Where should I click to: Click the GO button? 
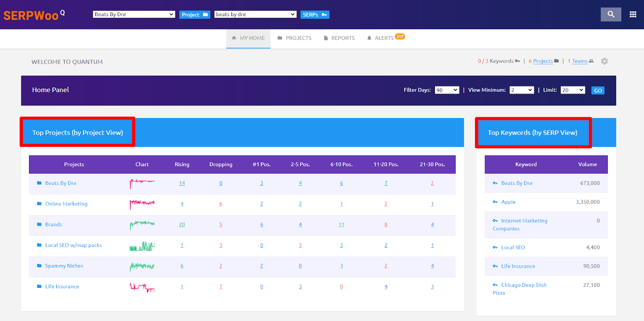click(x=598, y=91)
